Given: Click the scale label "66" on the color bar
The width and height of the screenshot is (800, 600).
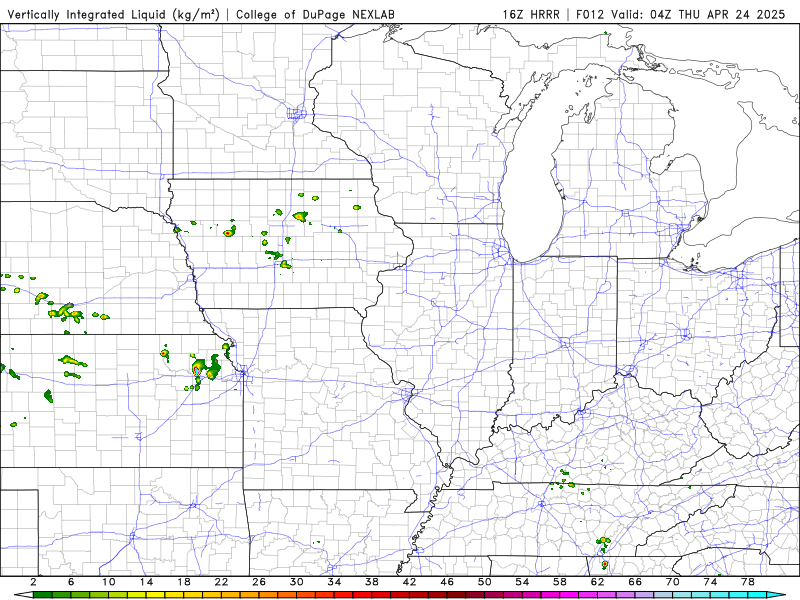Looking at the screenshot, I should point(635,582).
